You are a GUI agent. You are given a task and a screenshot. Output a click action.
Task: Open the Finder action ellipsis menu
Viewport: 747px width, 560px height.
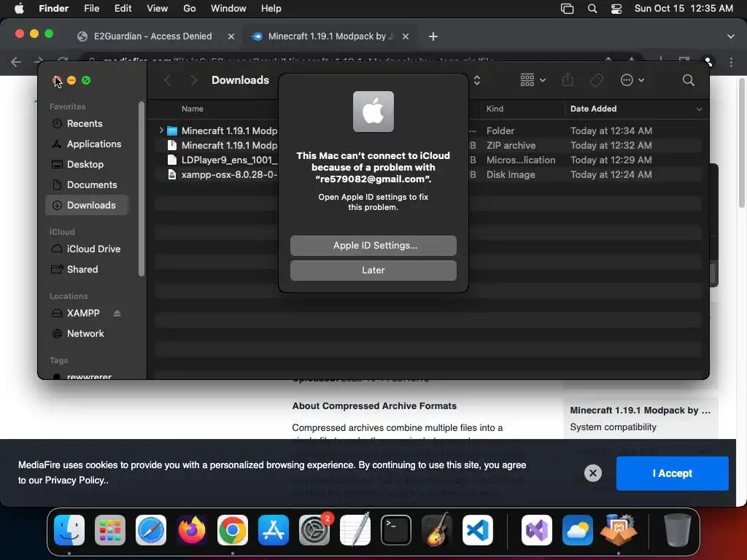pos(632,80)
